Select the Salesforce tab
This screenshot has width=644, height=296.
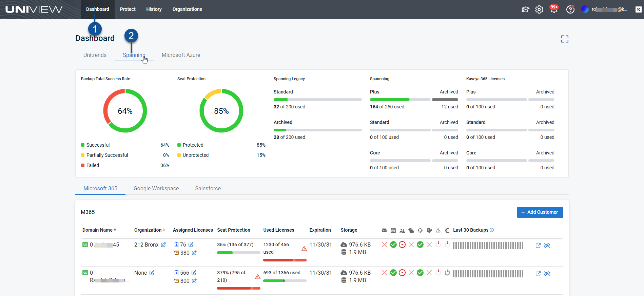click(x=208, y=188)
